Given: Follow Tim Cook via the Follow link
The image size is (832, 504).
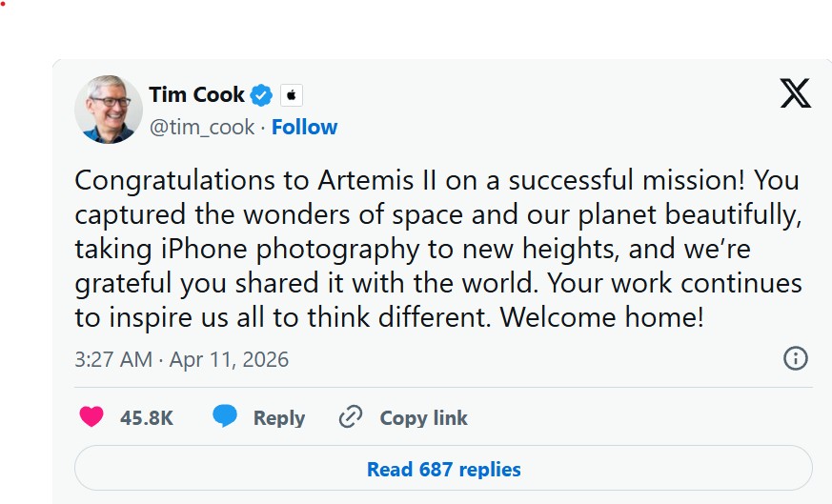Looking at the screenshot, I should point(304,127).
